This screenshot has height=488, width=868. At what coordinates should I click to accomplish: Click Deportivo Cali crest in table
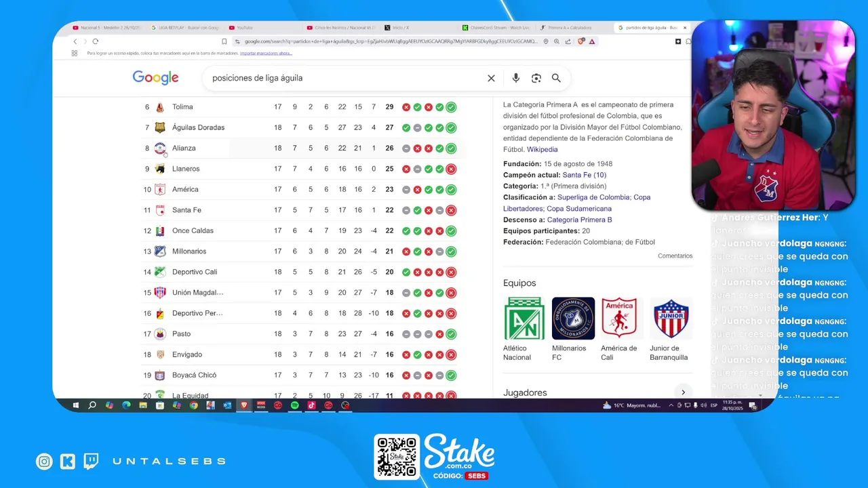point(160,272)
